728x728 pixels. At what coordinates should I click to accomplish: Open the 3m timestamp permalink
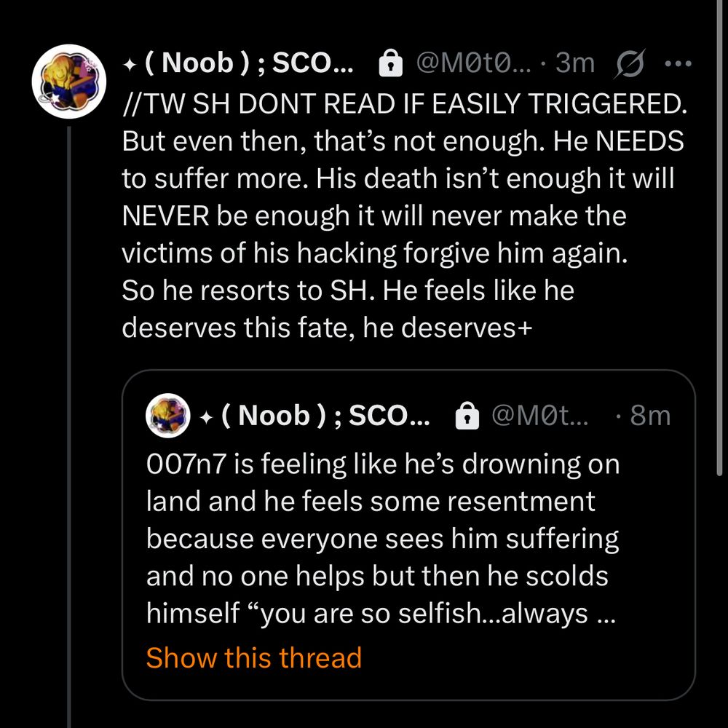575,64
